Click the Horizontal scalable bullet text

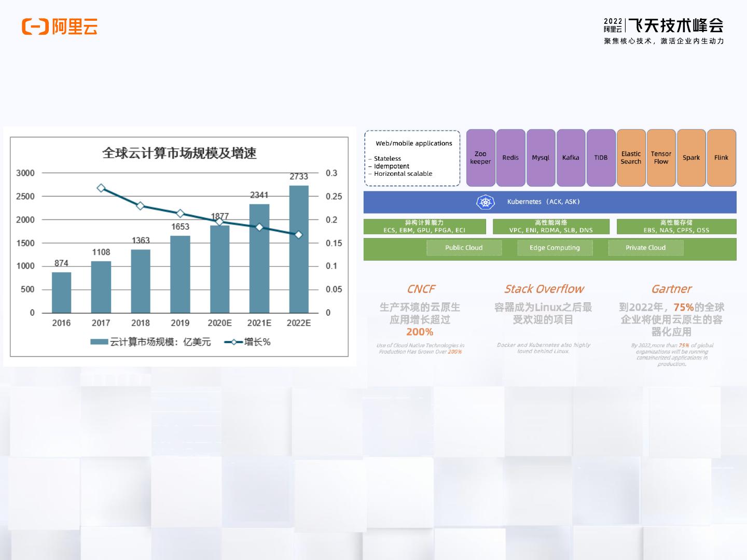403,174
